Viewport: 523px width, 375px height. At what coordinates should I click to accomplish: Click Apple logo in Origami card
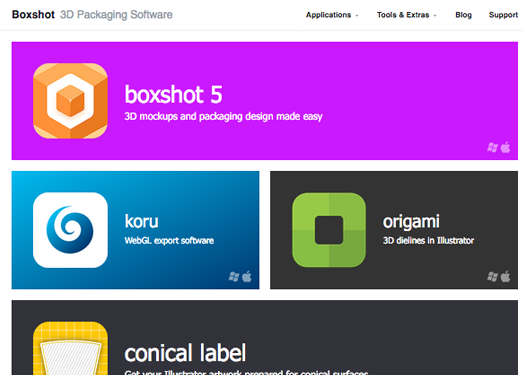tap(506, 276)
